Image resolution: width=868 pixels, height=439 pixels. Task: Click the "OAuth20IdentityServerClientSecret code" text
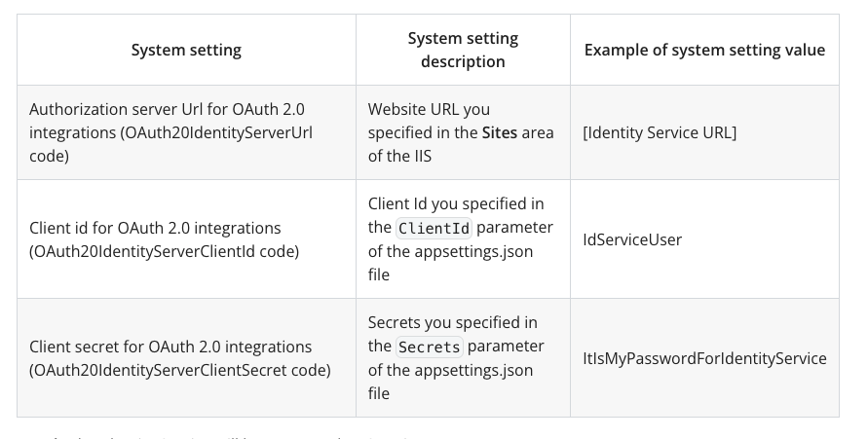pyautogui.click(x=180, y=370)
